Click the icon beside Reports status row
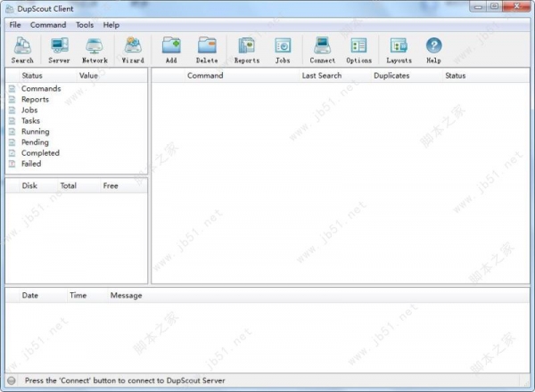The height and width of the screenshot is (392, 535). [12, 100]
